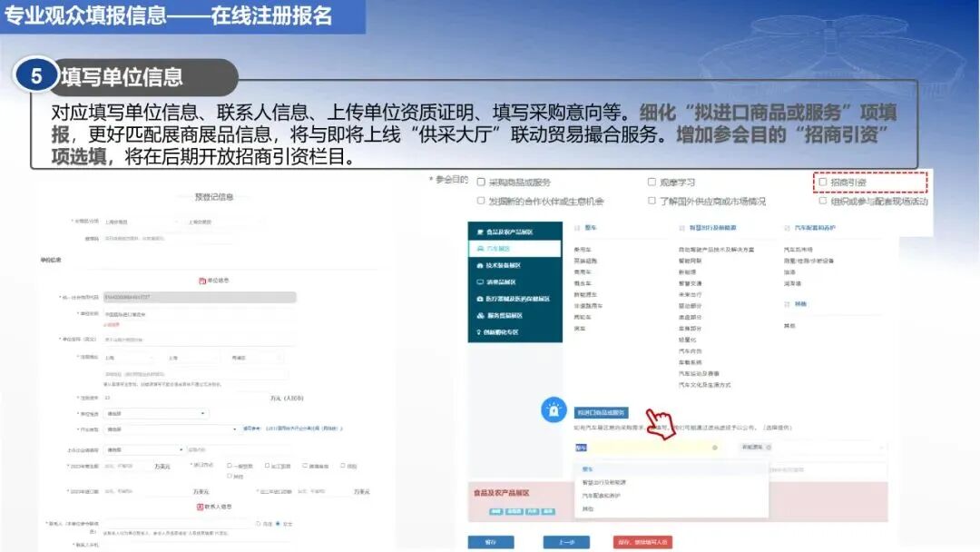Click the 医疗器械及医药保健展区 sidebar icon
The height and width of the screenshot is (552, 980).
pyautogui.click(x=480, y=297)
